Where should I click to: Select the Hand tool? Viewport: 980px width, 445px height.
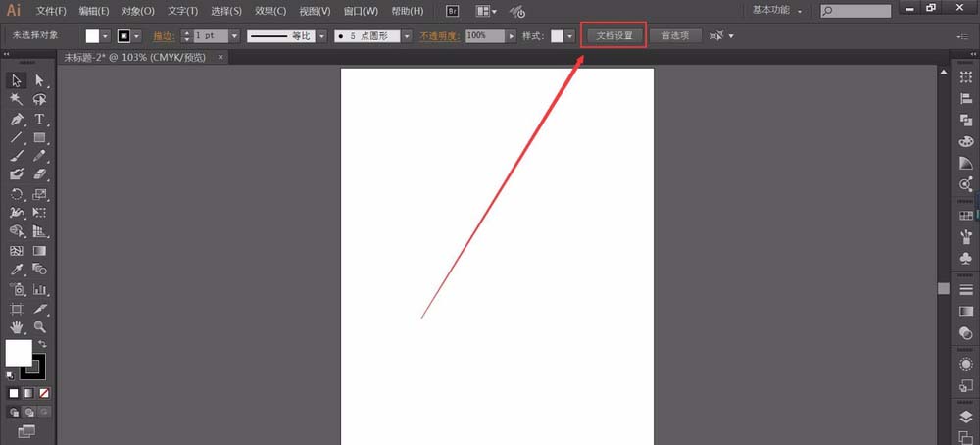[17, 326]
